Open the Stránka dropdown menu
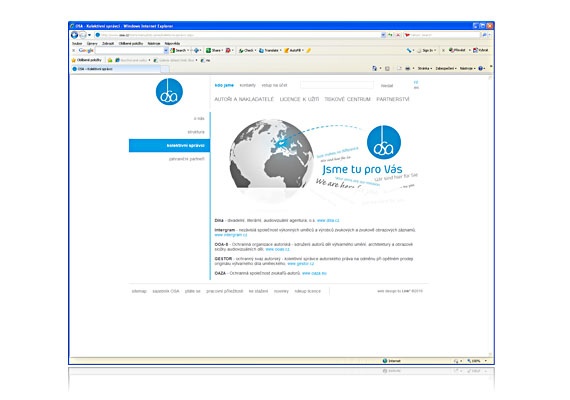Viewport: 570px width, 400px height. click(425, 68)
